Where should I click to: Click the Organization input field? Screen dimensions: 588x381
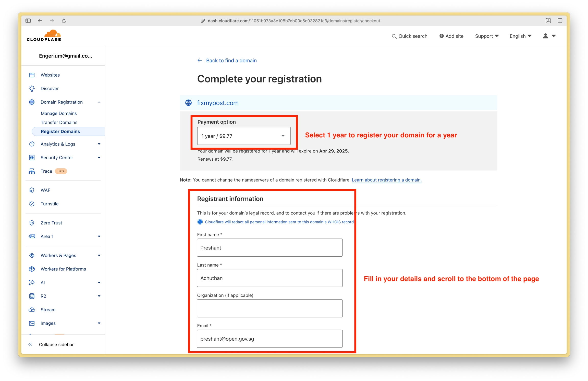point(270,308)
